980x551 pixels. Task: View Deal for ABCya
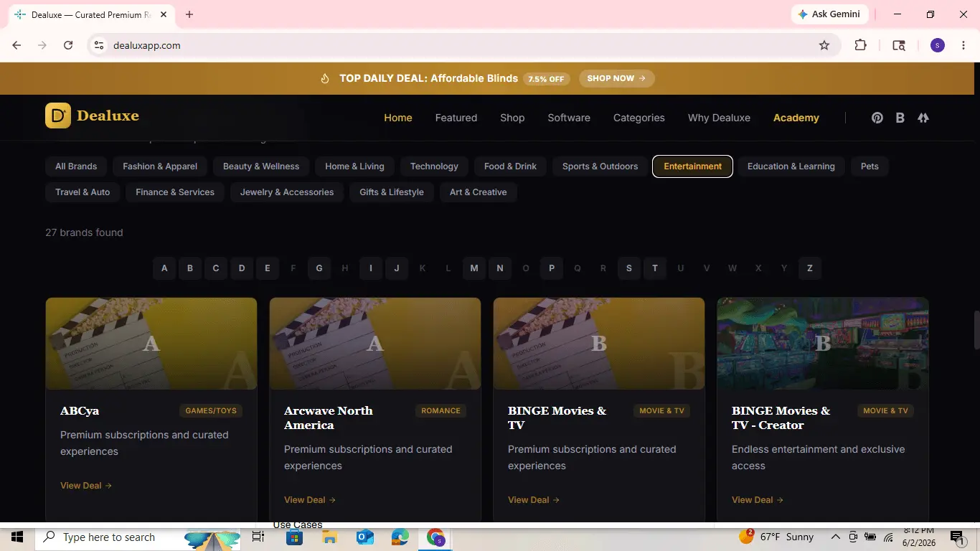(x=86, y=486)
